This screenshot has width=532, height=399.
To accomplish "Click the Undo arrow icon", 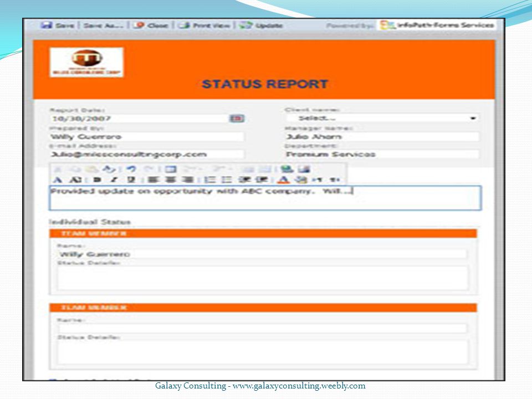I will click(x=131, y=169).
